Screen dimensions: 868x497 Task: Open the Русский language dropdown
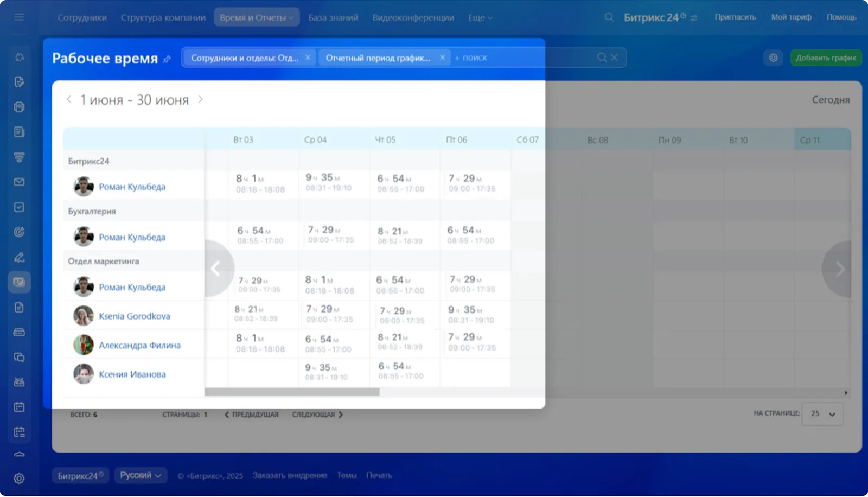click(141, 475)
